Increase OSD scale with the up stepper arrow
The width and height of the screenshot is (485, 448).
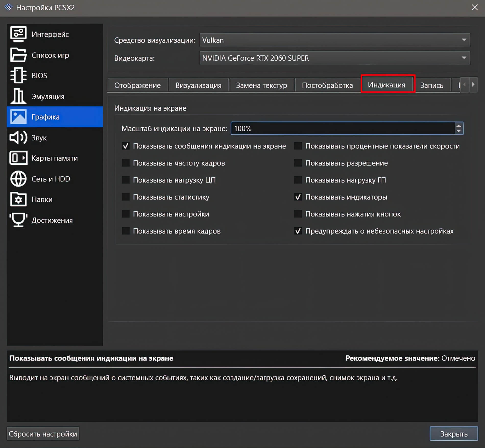click(x=458, y=126)
